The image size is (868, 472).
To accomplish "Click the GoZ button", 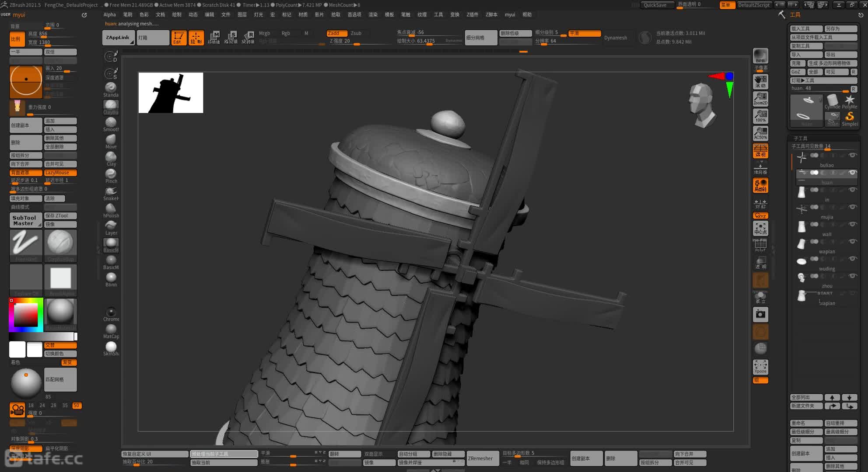I will [x=797, y=72].
